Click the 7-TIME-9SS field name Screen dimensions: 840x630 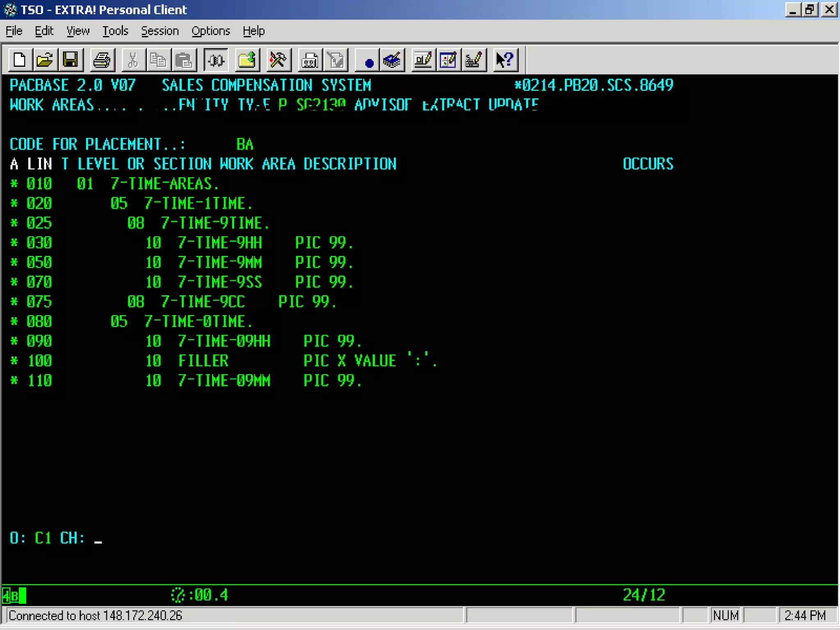[220, 282]
